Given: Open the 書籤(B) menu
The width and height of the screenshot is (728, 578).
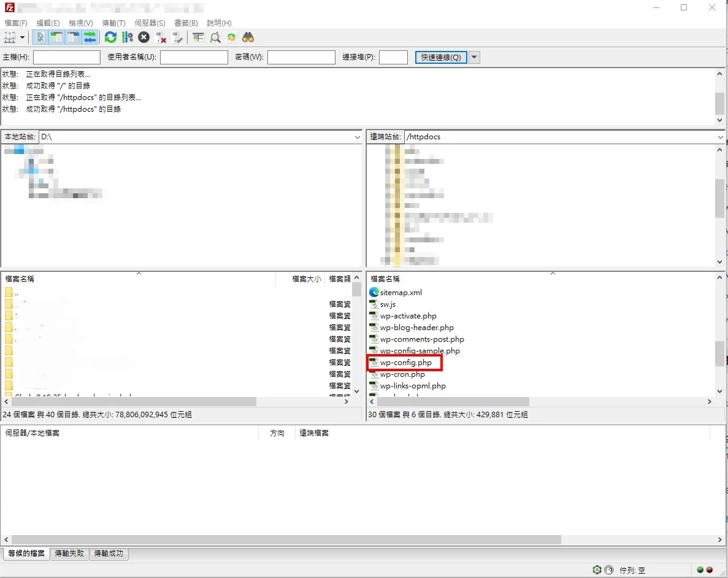Looking at the screenshot, I should [186, 23].
